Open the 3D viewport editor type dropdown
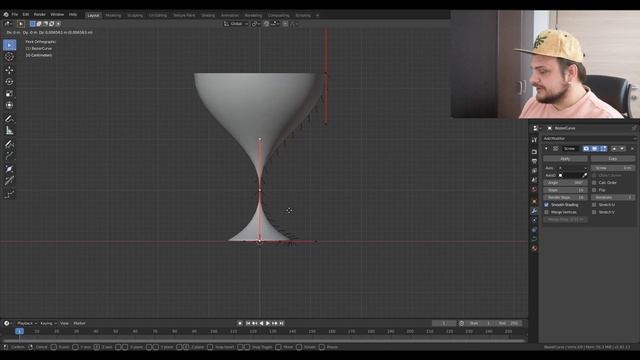This screenshot has width=640, height=360. 8,24
